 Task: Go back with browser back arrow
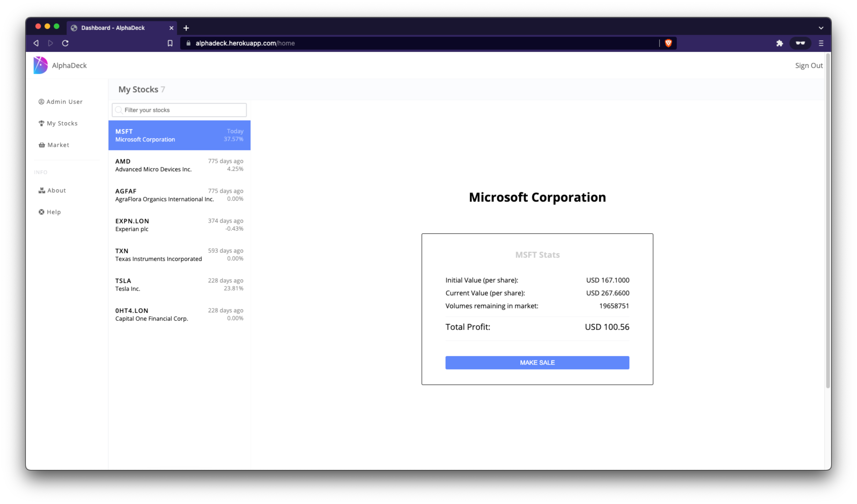(x=36, y=43)
